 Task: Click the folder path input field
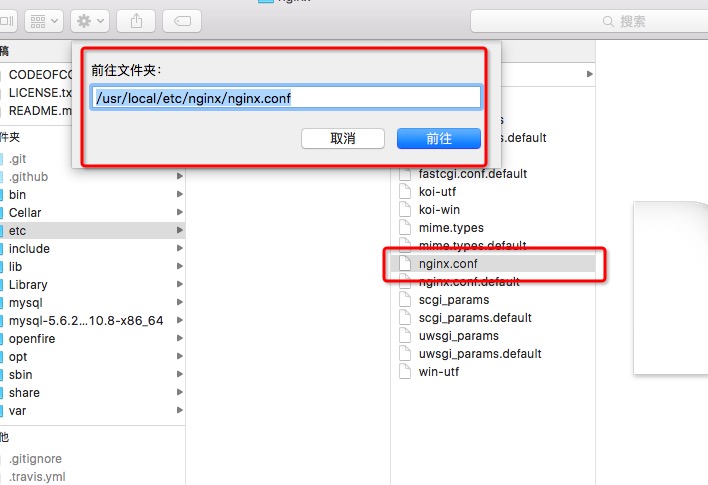click(287, 98)
